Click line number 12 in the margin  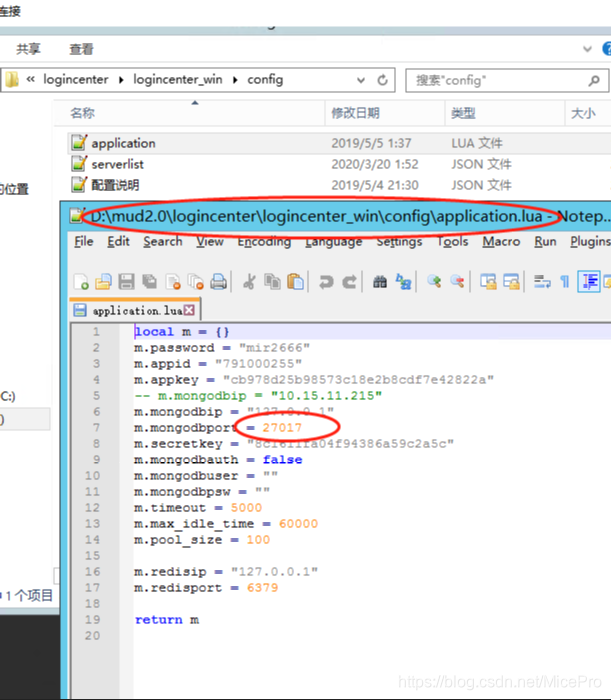pos(92,508)
